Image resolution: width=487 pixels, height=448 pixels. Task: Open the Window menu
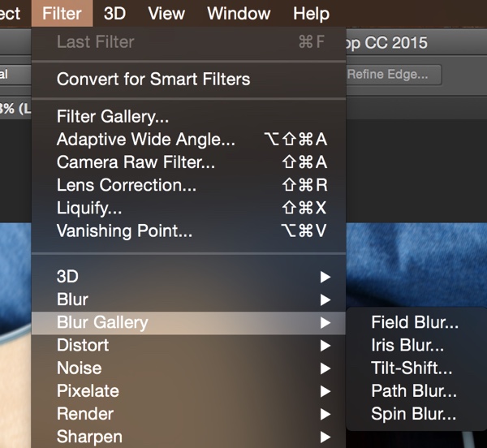239,14
